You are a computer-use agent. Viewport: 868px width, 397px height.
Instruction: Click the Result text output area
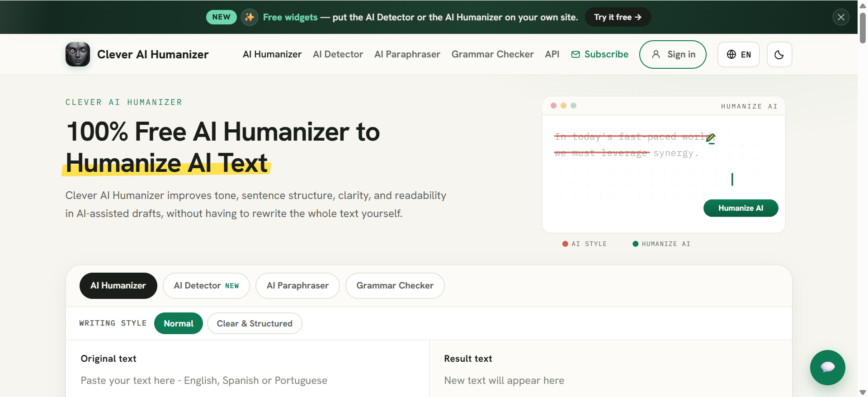pyautogui.click(x=610, y=381)
